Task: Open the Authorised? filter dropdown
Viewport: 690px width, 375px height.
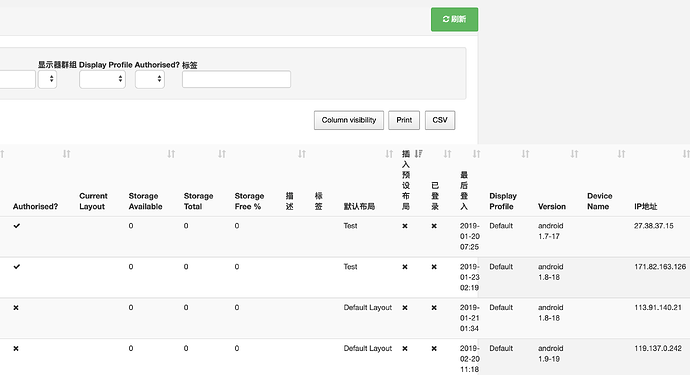Action: pyautogui.click(x=150, y=79)
